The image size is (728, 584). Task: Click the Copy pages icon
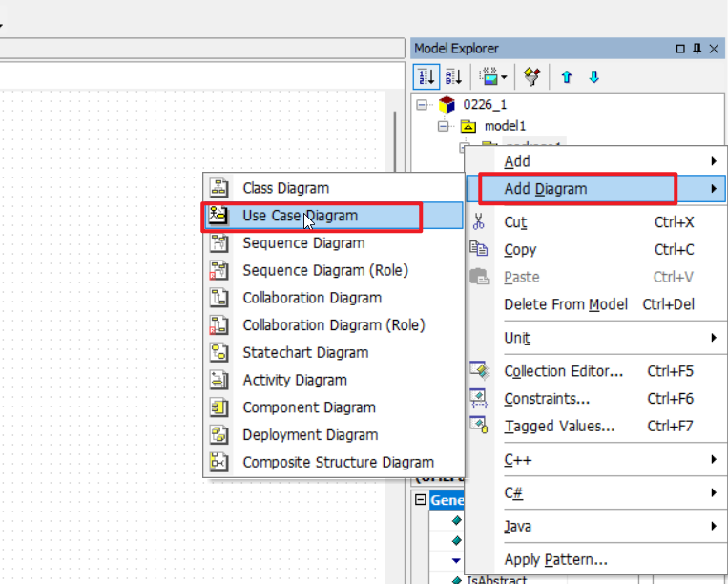click(478, 248)
